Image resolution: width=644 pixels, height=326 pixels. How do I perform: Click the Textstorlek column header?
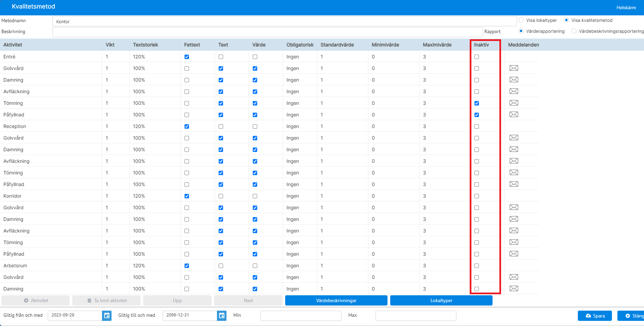[145, 45]
